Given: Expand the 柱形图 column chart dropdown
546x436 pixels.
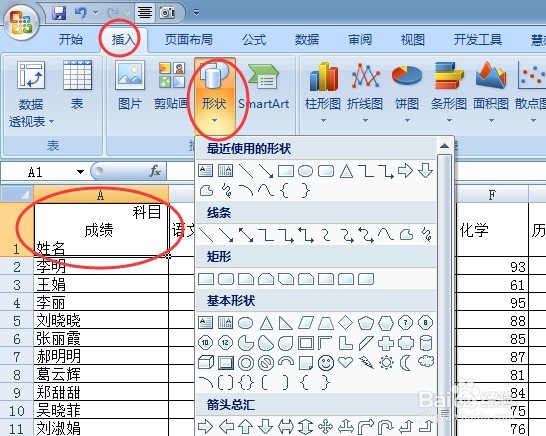Looking at the screenshot, I should pos(323,120).
